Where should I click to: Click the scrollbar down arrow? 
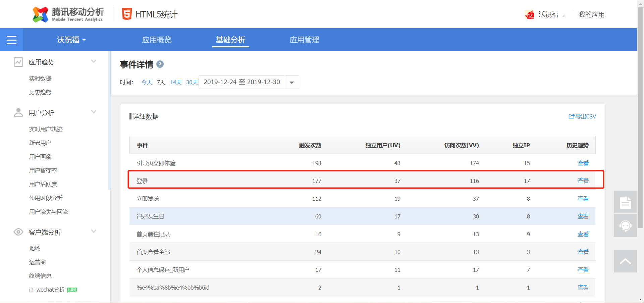pyautogui.click(x=640, y=299)
